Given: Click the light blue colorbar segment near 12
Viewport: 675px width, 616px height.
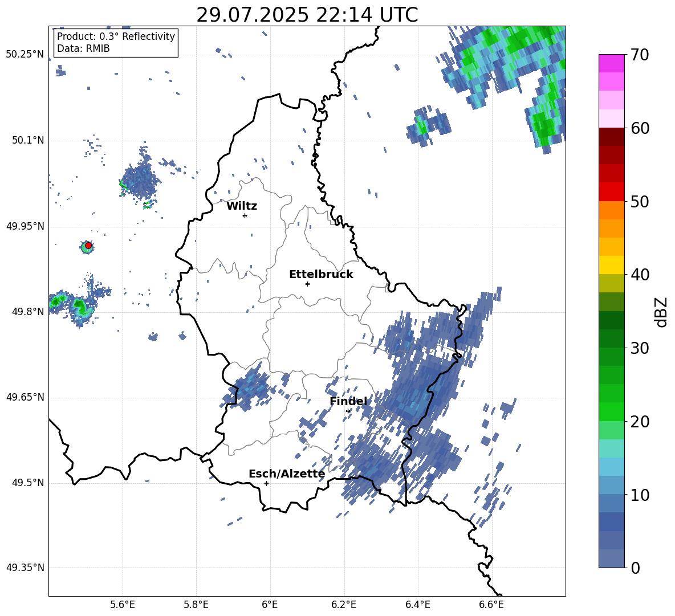Looking at the screenshot, I should coord(611,467).
